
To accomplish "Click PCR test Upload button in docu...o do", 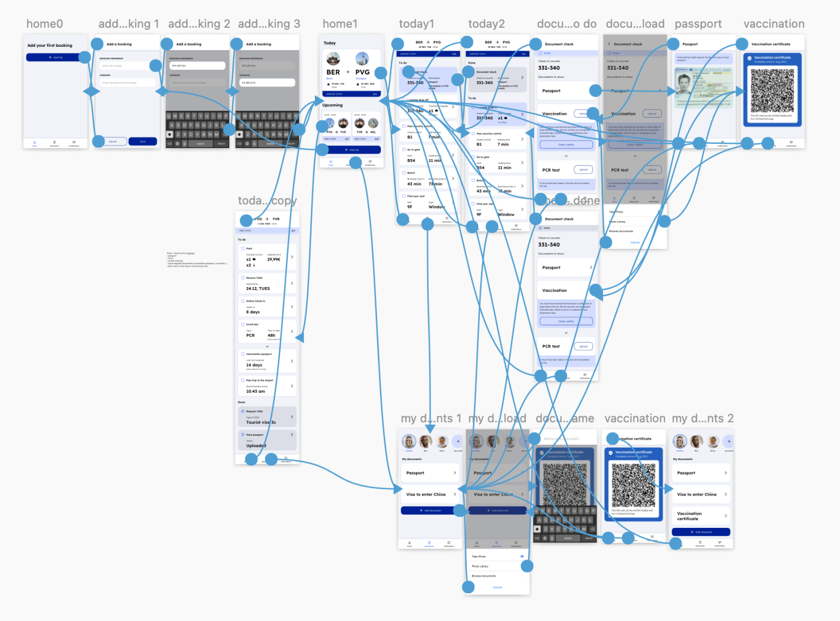I will tap(583, 169).
